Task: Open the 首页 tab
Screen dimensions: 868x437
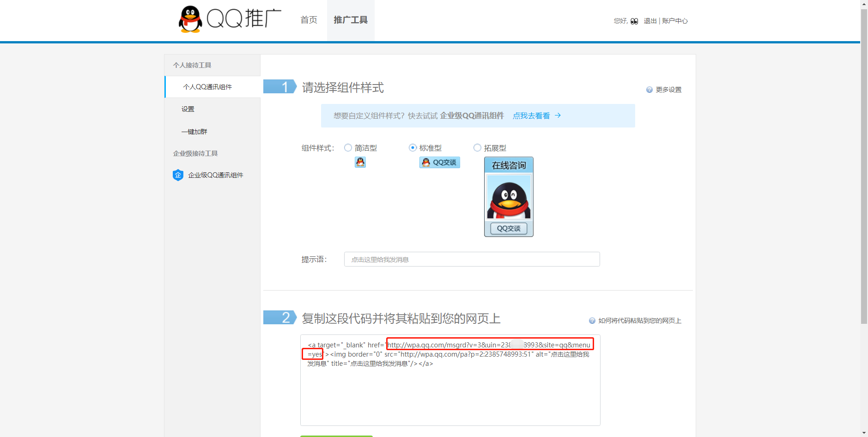Action: tap(309, 20)
